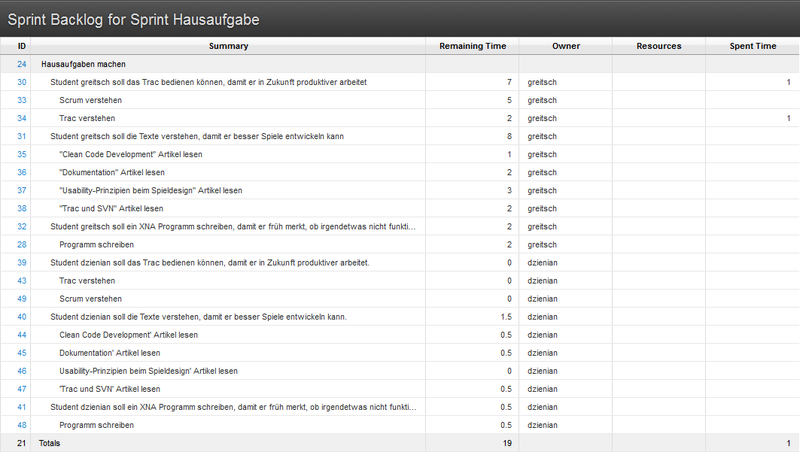
Task: Select "Dokumentation" Artikel lesen task of ticket 36
Action: (110, 172)
